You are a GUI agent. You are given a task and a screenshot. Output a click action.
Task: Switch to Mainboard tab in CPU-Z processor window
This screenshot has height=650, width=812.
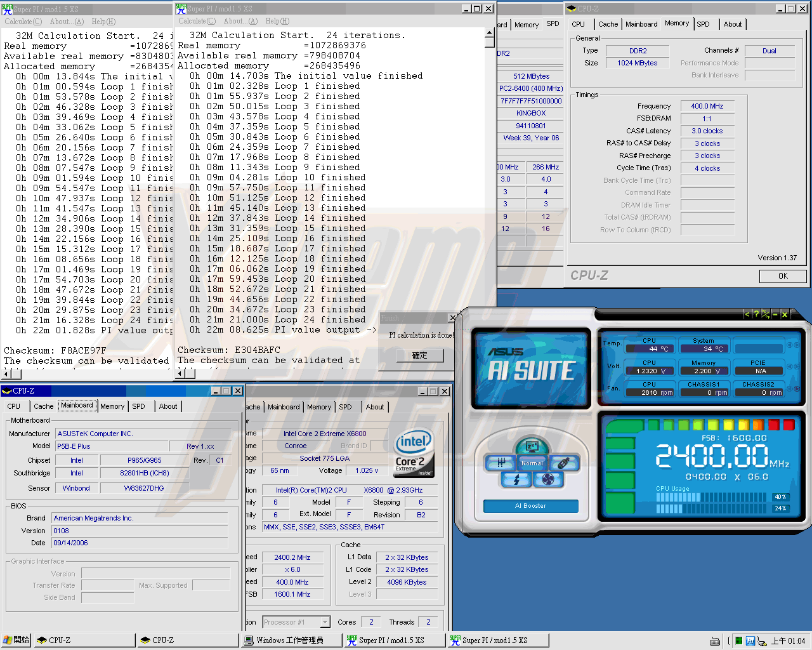coord(284,407)
